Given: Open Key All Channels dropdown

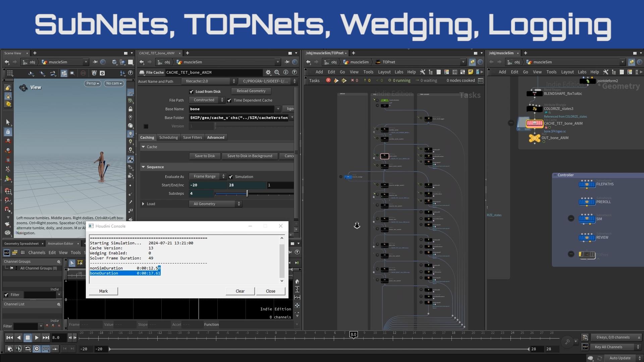Looking at the screenshot, I should coord(616,347).
